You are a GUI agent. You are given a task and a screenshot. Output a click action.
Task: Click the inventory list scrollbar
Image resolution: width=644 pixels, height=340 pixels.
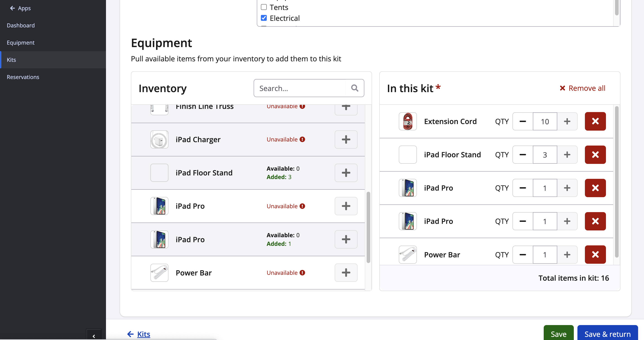coord(368,227)
